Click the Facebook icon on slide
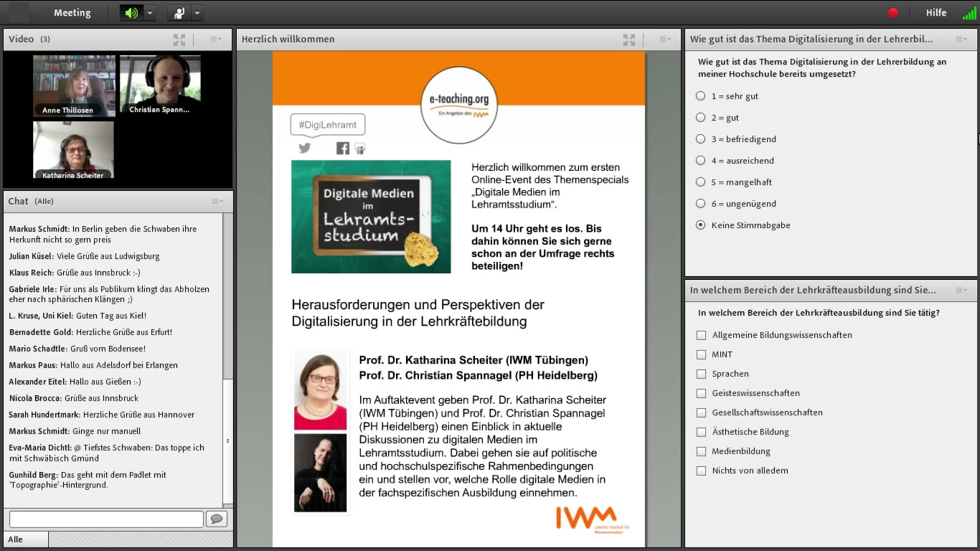The image size is (980, 551). [x=343, y=148]
